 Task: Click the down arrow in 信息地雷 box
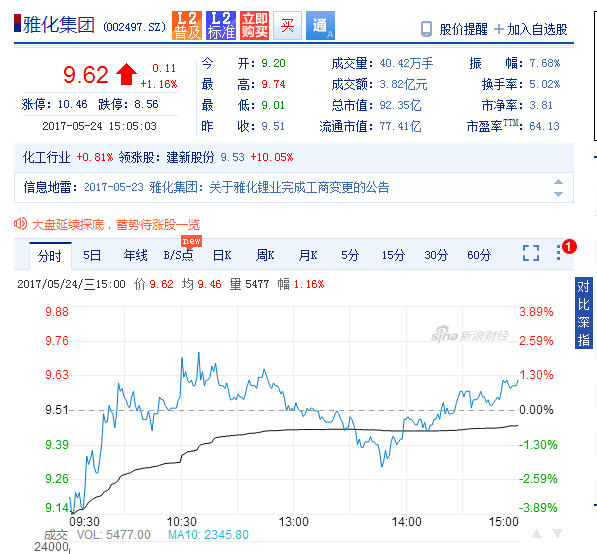pos(558,194)
